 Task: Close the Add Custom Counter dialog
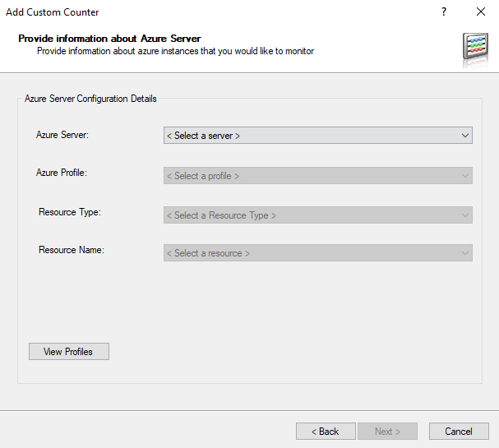coord(481,12)
